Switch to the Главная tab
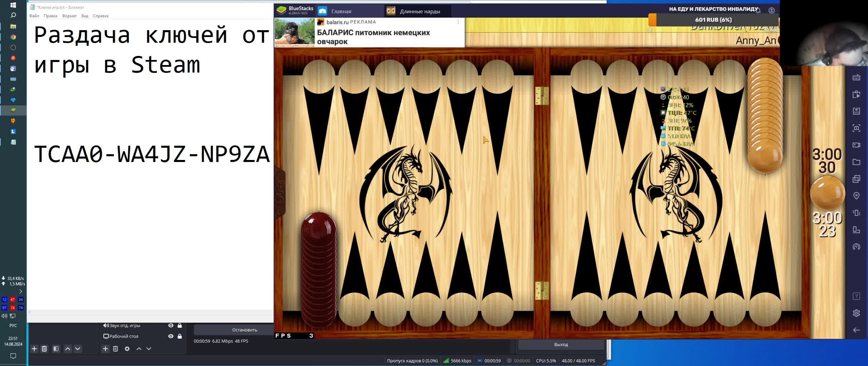 [341, 11]
